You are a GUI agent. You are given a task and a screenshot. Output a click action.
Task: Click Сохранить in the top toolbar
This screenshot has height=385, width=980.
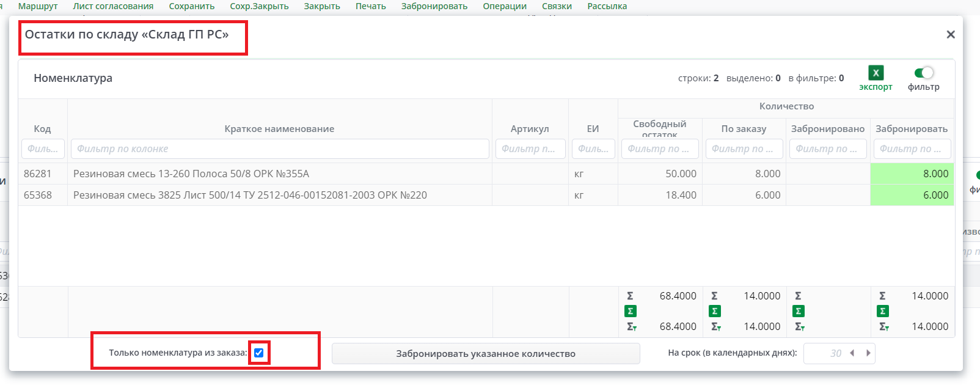(191, 6)
